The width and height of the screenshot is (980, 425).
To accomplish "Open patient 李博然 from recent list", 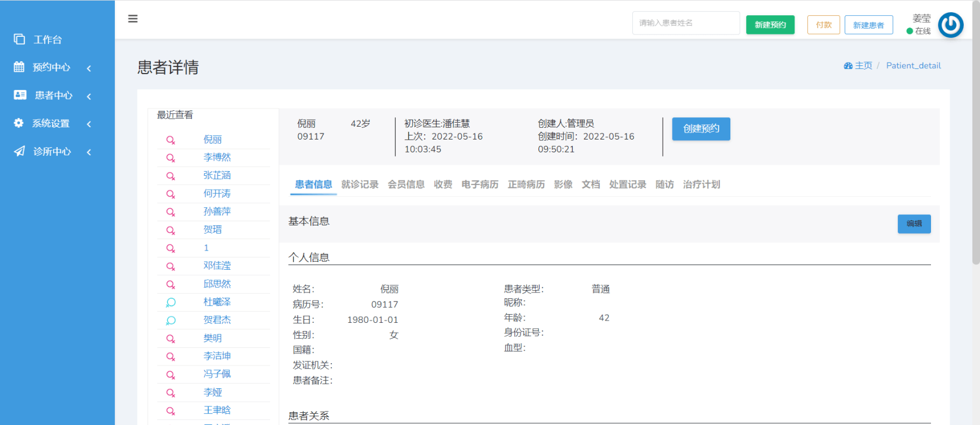I will click(x=217, y=158).
